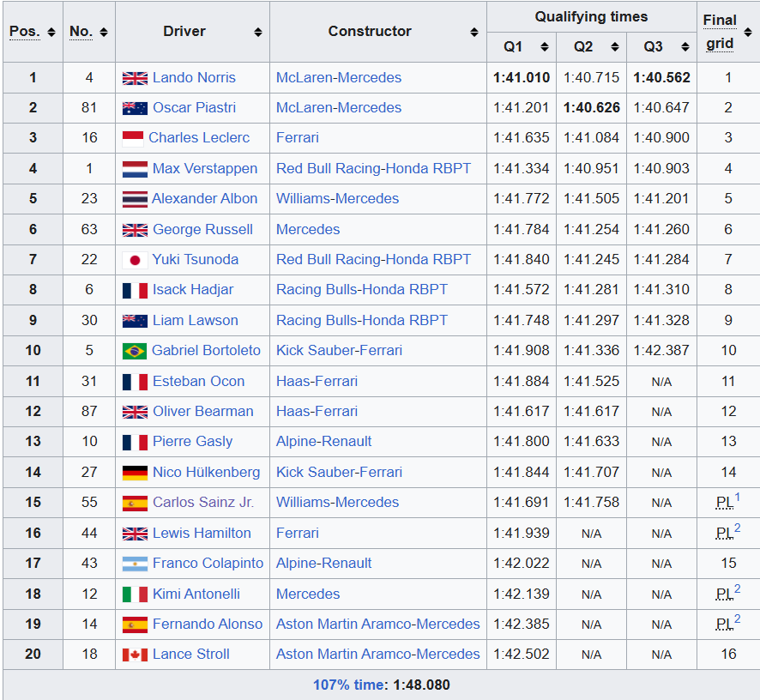
Task: Click Lewis Hamilton's PL abbreviation
Action: pos(725,534)
